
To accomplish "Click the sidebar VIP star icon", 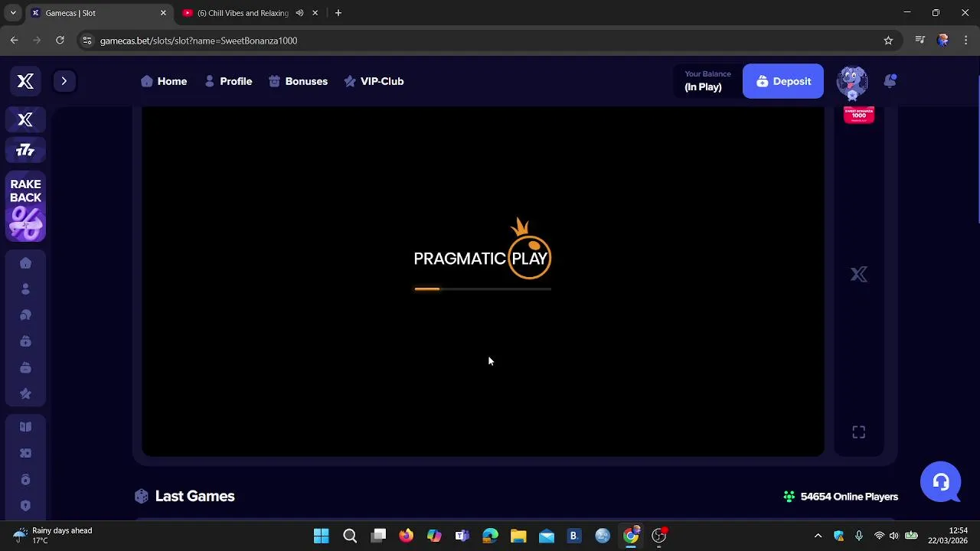I will coord(25,394).
